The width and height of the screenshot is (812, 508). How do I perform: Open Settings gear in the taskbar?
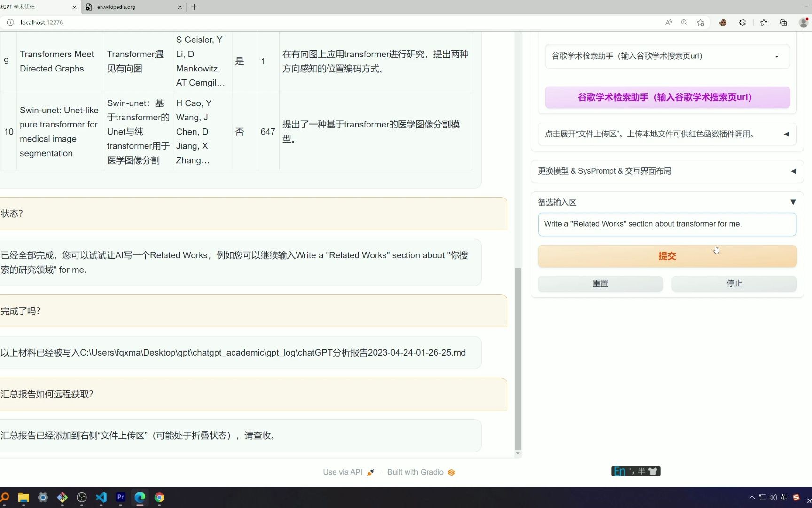click(x=43, y=498)
